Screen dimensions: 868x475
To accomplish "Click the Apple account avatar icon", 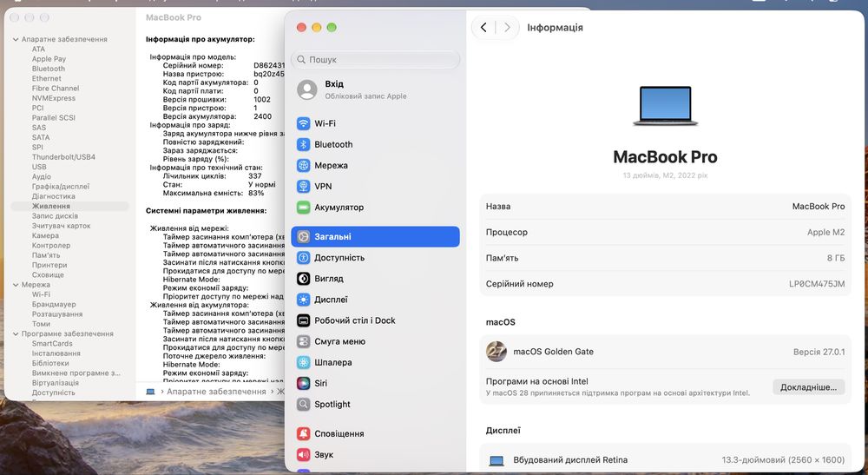I will pyautogui.click(x=306, y=89).
